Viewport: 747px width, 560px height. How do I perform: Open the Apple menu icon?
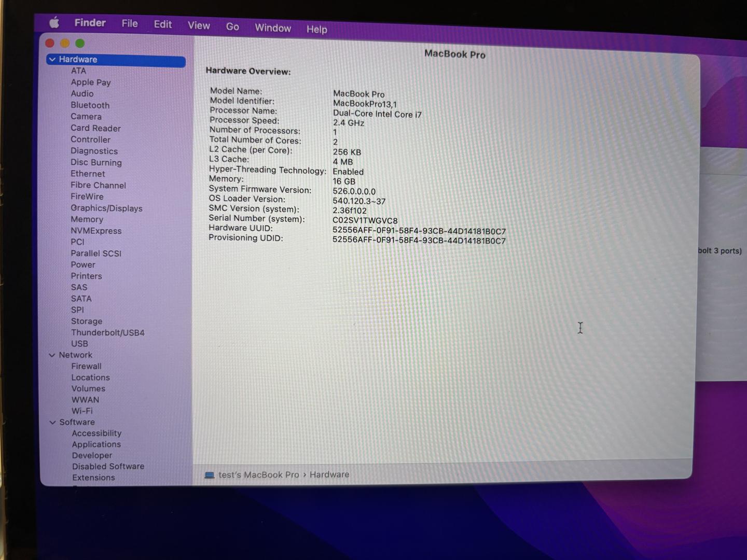click(x=54, y=22)
